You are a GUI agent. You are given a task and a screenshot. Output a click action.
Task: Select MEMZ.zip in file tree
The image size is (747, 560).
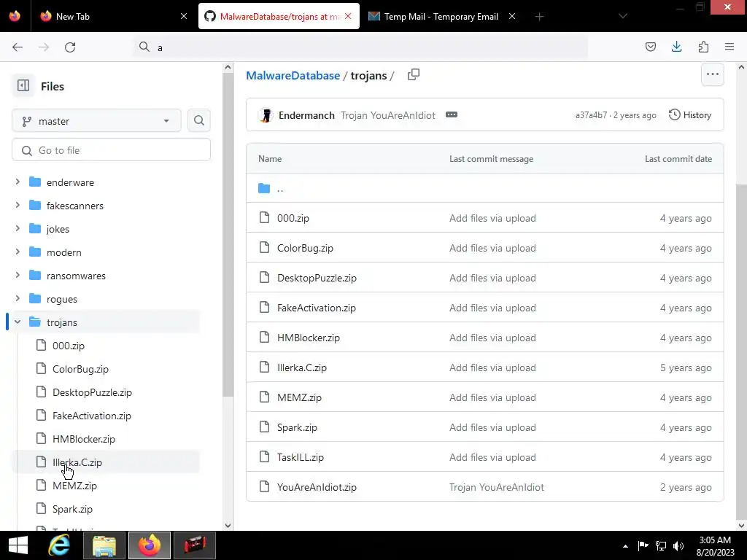point(74,486)
